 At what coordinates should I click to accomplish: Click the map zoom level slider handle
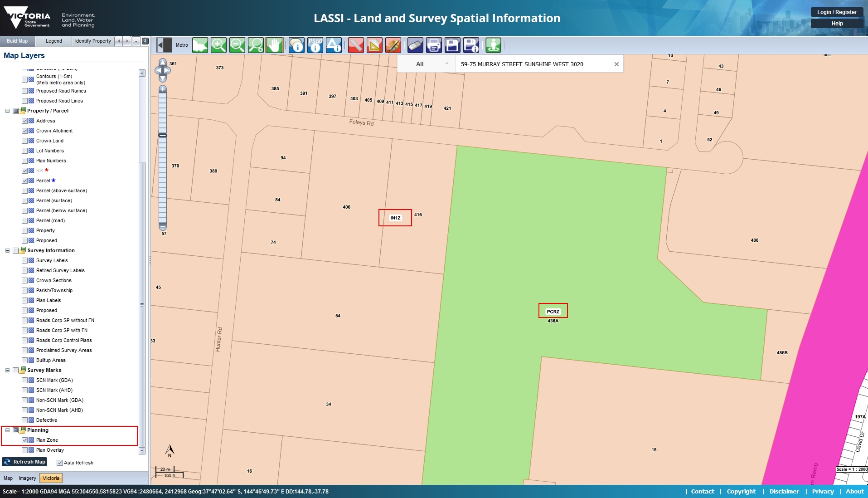[x=163, y=135]
